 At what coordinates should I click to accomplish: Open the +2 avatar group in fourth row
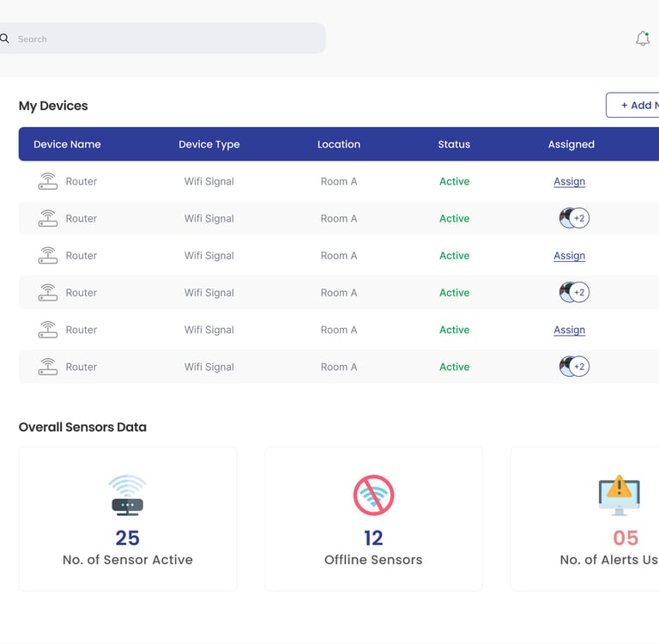pyautogui.click(x=573, y=293)
